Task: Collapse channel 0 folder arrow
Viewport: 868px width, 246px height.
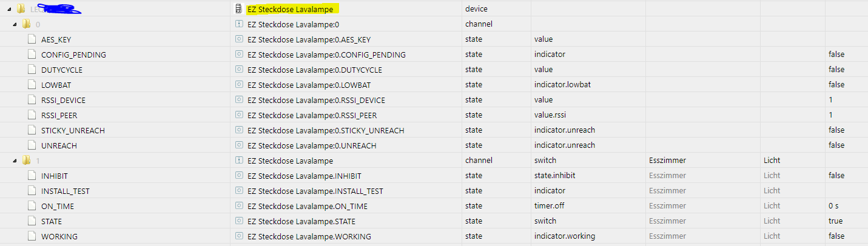Action: pyautogui.click(x=15, y=24)
